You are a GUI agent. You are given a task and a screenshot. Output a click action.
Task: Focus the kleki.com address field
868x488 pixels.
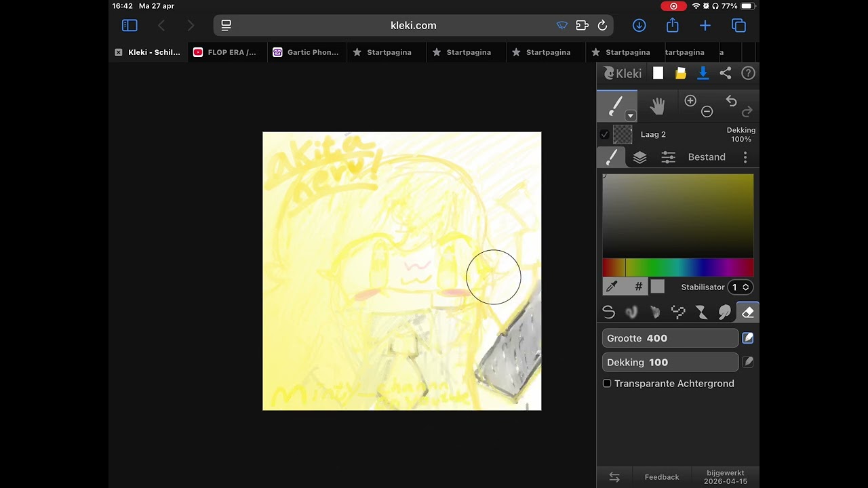click(x=414, y=26)
